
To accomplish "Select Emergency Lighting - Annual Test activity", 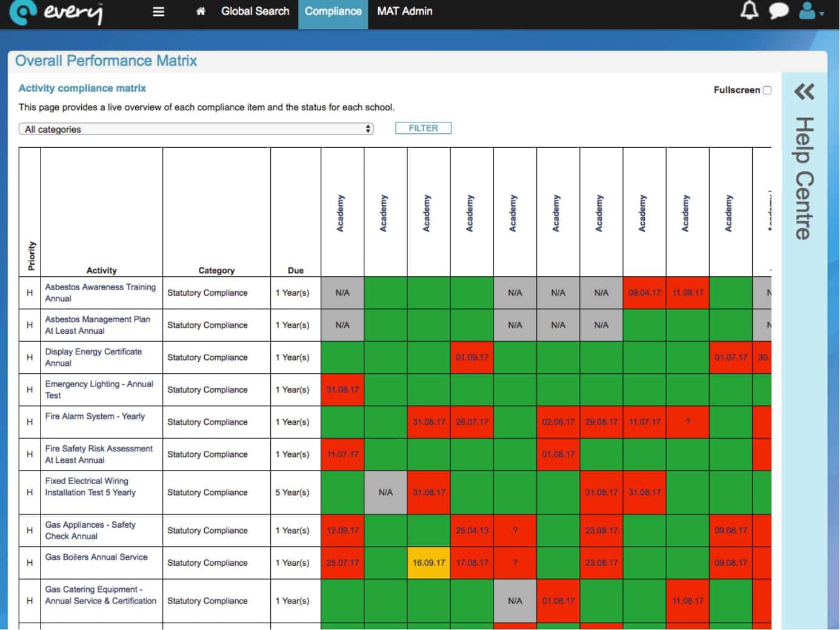I will (99, 390).
